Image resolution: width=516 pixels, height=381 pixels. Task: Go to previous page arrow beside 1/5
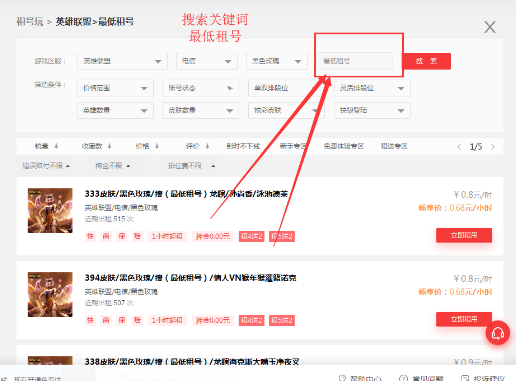point(459,147)
